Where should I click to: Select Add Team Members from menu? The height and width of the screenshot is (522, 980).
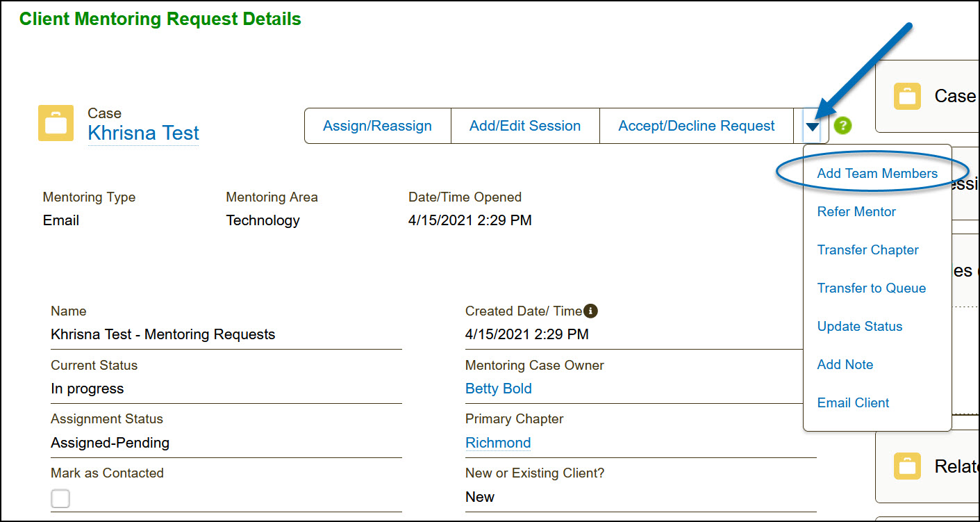click(877, 174)
